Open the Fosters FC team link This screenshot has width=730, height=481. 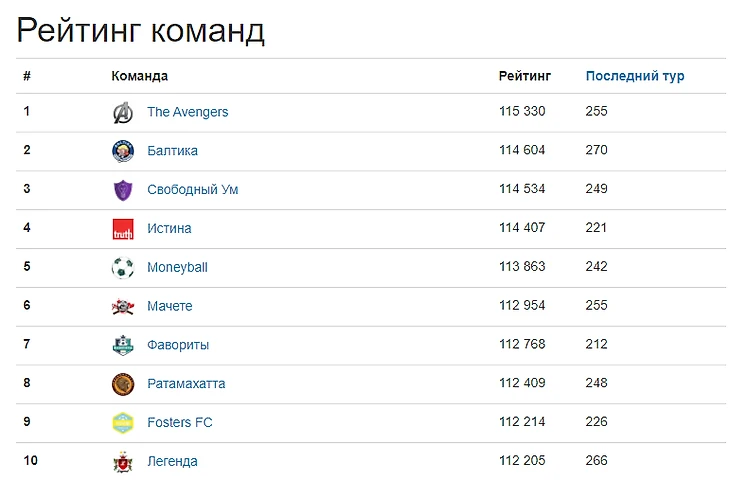click(x=180, y=422)
